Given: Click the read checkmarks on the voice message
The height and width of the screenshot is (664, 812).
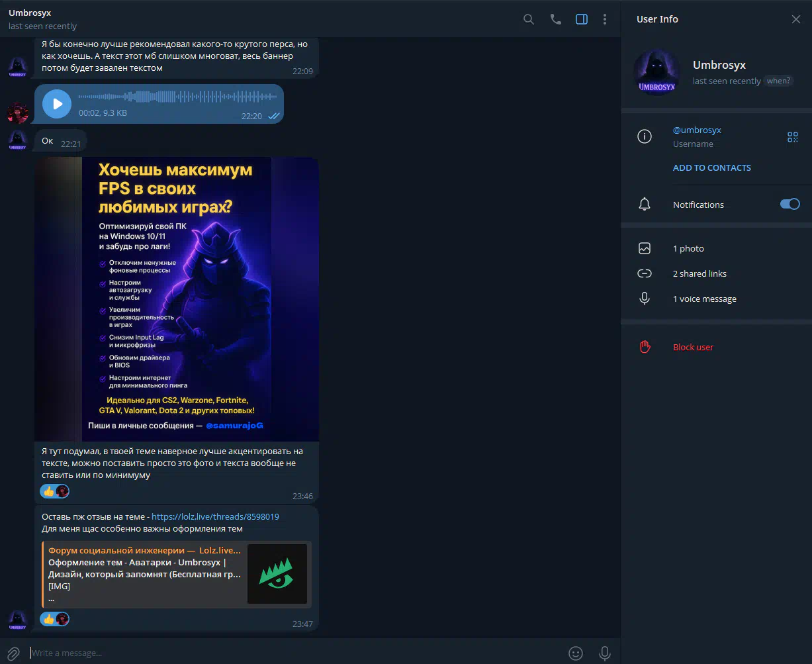Looking at the screenshot, I should (x=273, y=116).
